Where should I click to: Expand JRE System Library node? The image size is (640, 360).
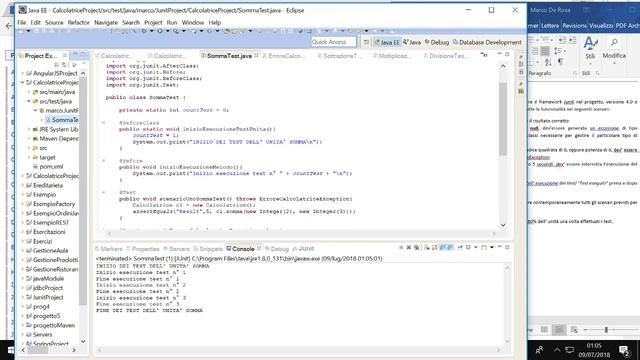coord(29,129)
